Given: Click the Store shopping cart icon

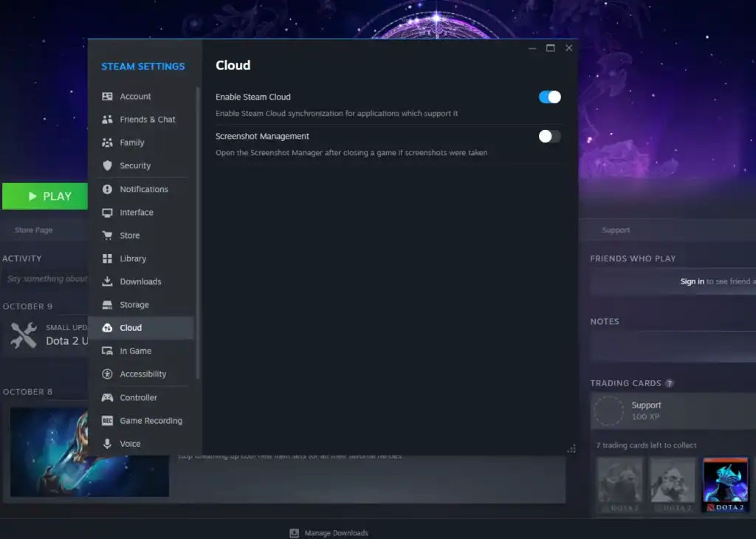Looking at the screenshot, I should point(107,236).
